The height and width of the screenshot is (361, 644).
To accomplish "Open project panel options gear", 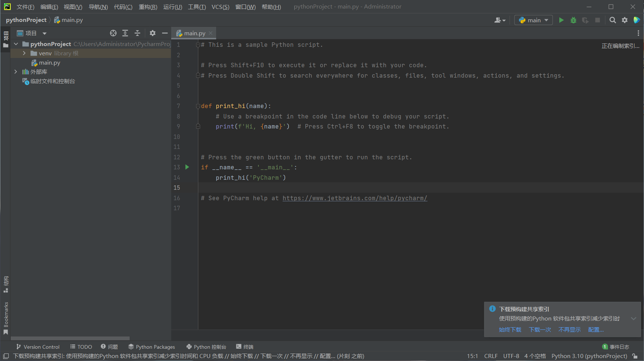I will click(153, 33).
